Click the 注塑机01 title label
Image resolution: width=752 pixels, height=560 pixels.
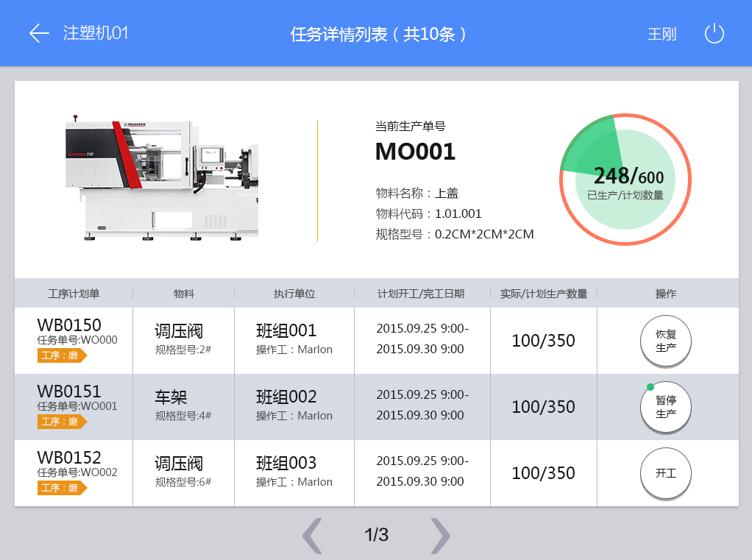(x=96, y=33)
